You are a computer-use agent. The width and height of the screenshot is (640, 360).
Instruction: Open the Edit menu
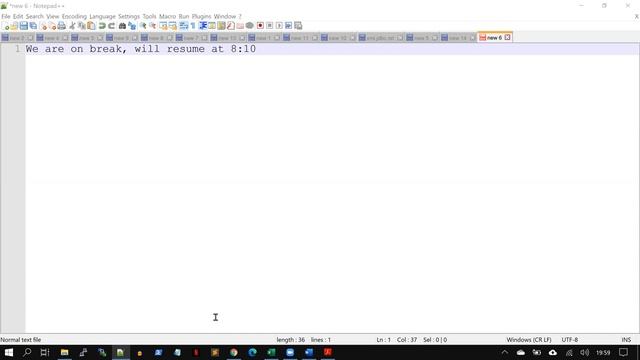[18, 16]
